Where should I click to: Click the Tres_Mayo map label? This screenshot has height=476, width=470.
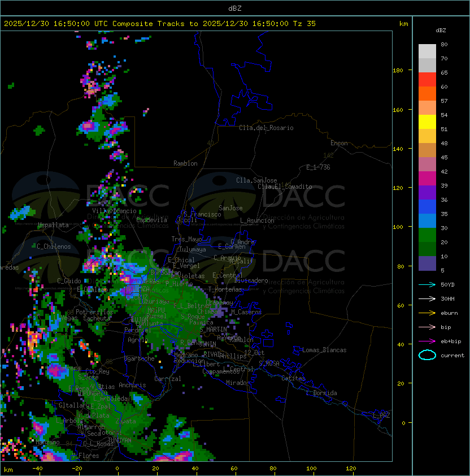coord(186,239)
